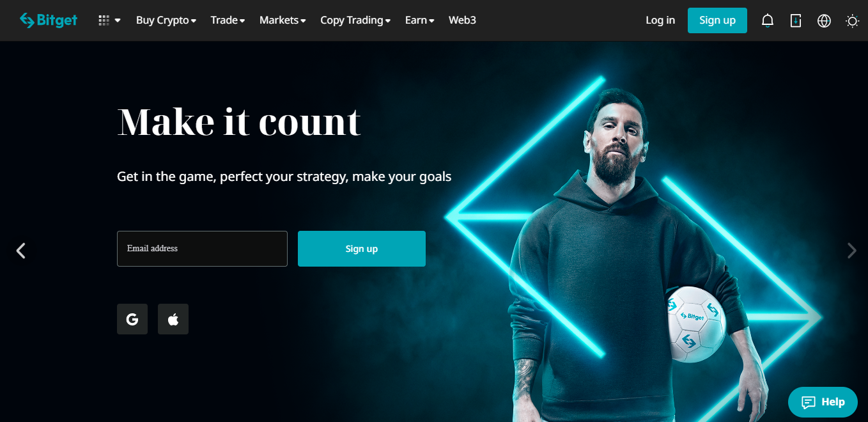Open the Web3 menu item
Screen dimensions: 868x422
pyautogui.click(x=462, y=20)
